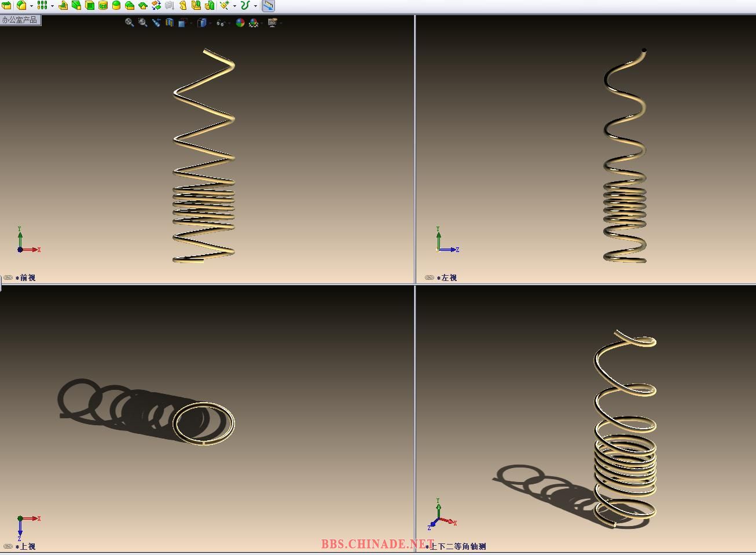
Task: Click the YZ axis triad in left view
Action: (447, 240)
